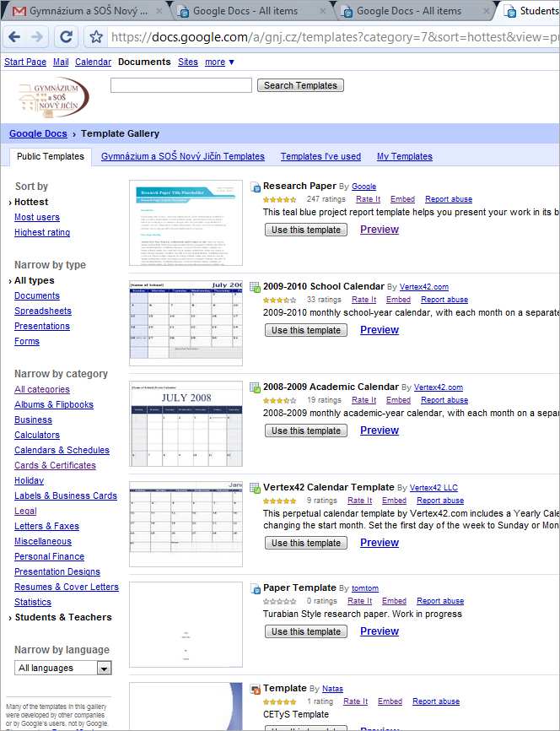Preview the Vertex42 Calendar Template
The image size is (560, 731).
click(x=380, y=543)
